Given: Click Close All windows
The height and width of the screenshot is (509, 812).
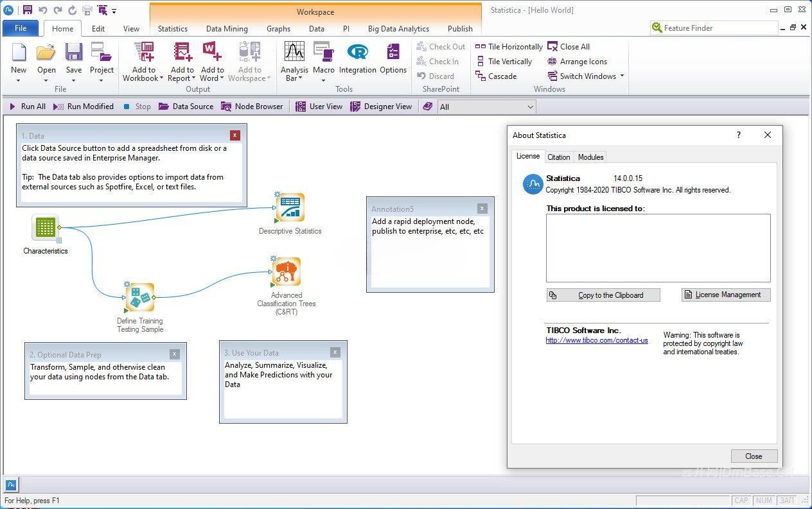Looking at the screenshot, I should 569,47.
